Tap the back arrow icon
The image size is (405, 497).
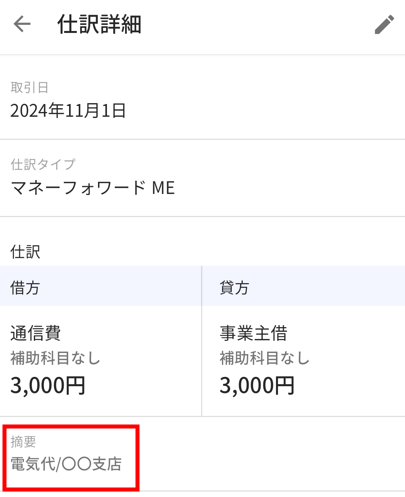pyautogui.click(x=22, y=24)
